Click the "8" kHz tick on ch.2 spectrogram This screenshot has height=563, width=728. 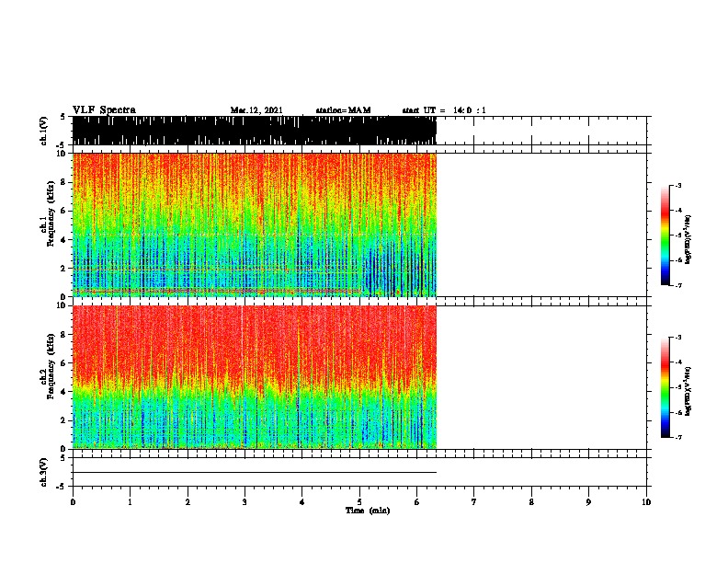(63, 335)
